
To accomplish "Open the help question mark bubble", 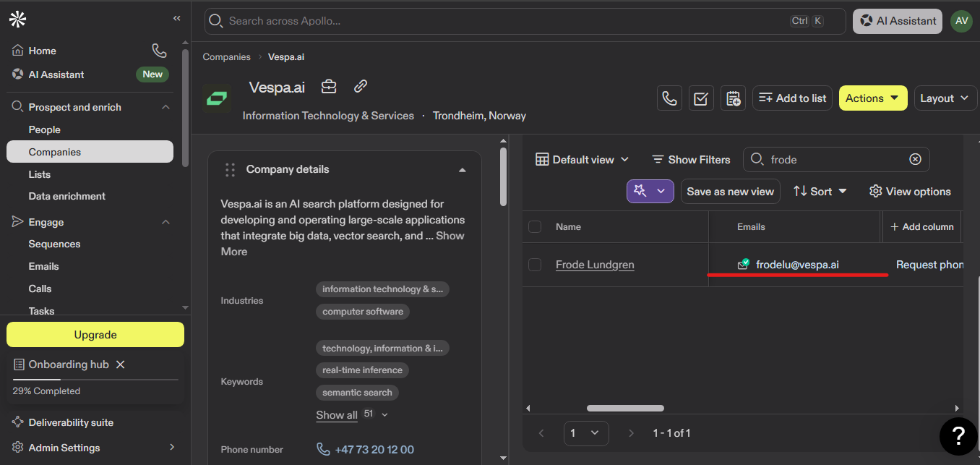I will click(958, 436).
